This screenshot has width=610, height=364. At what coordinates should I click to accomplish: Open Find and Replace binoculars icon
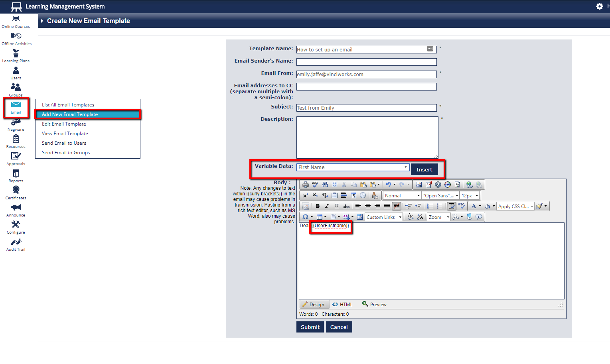(x=325, y=185)
